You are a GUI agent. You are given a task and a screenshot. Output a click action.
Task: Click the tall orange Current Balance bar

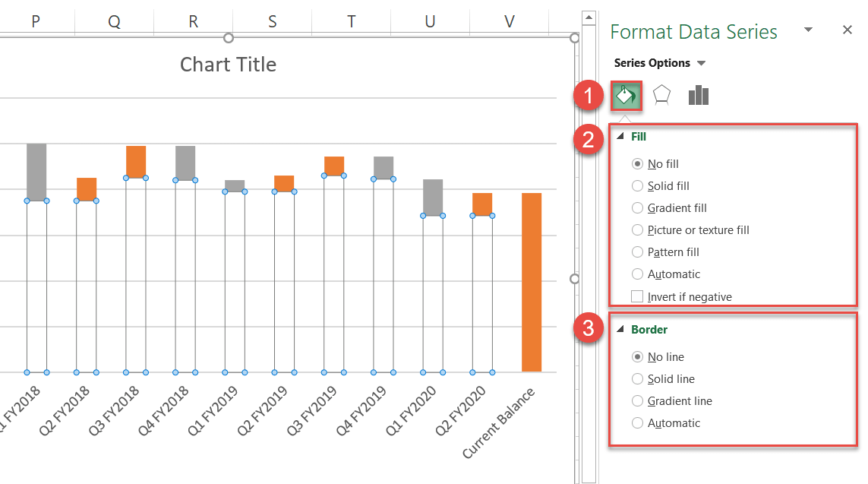532,283
